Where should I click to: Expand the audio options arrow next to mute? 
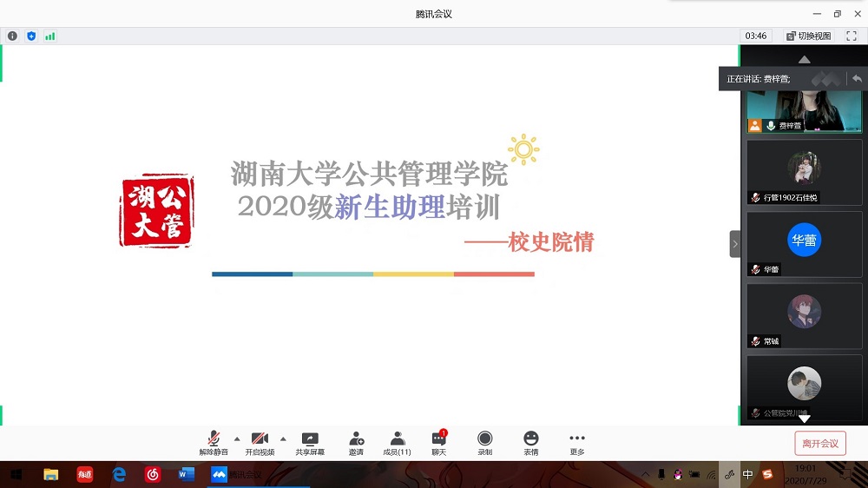coord(237,439)
